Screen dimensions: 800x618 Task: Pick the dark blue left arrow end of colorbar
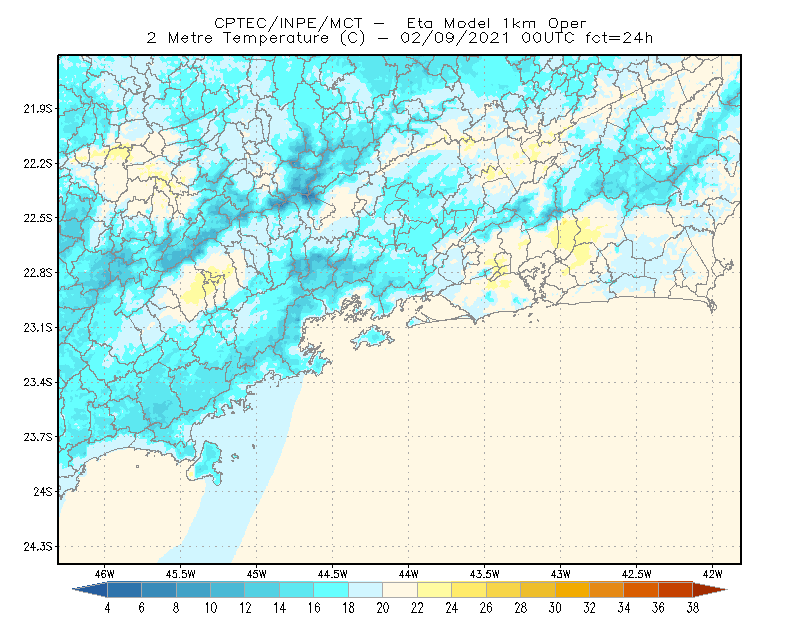(x=90, y=590)
